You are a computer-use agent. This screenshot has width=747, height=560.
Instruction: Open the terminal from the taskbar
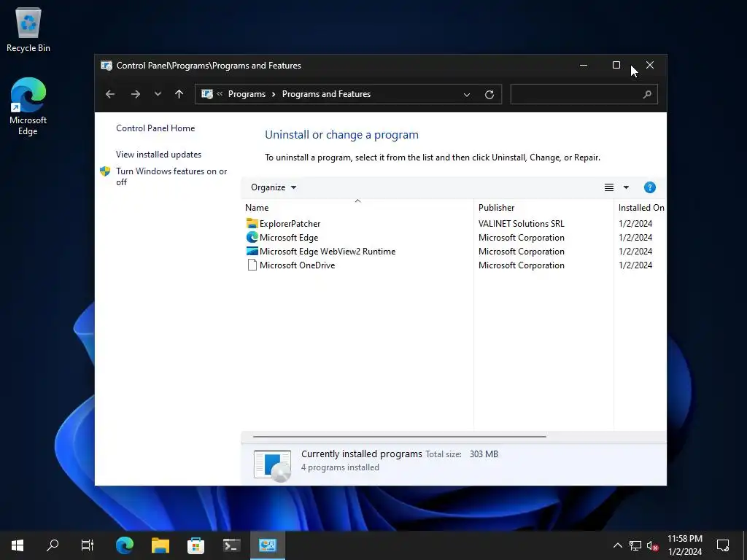pos(231,545)
